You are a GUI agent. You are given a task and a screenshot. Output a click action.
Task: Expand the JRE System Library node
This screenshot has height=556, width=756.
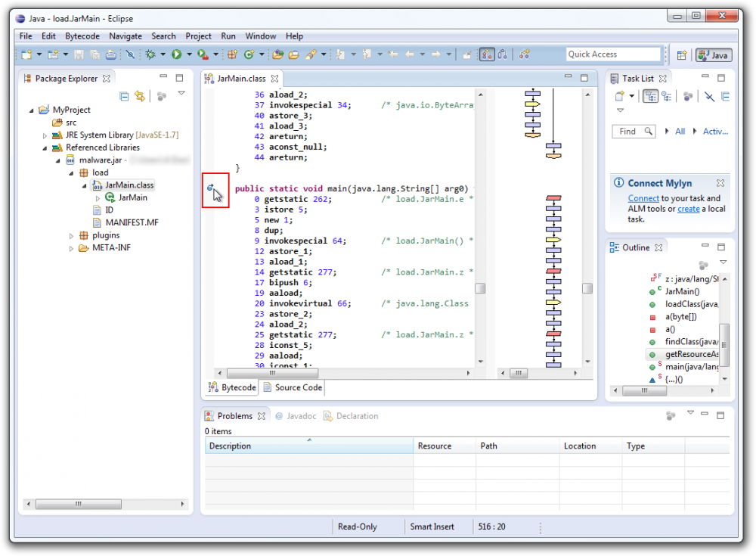pos(45,135)
